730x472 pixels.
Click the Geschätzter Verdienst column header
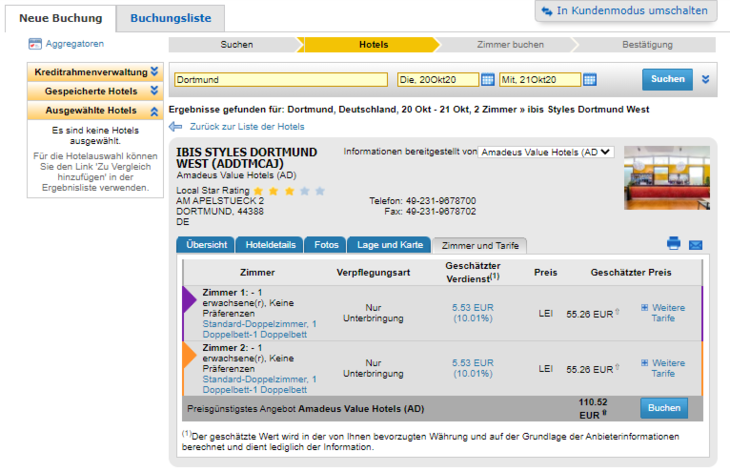click(473, 272)
